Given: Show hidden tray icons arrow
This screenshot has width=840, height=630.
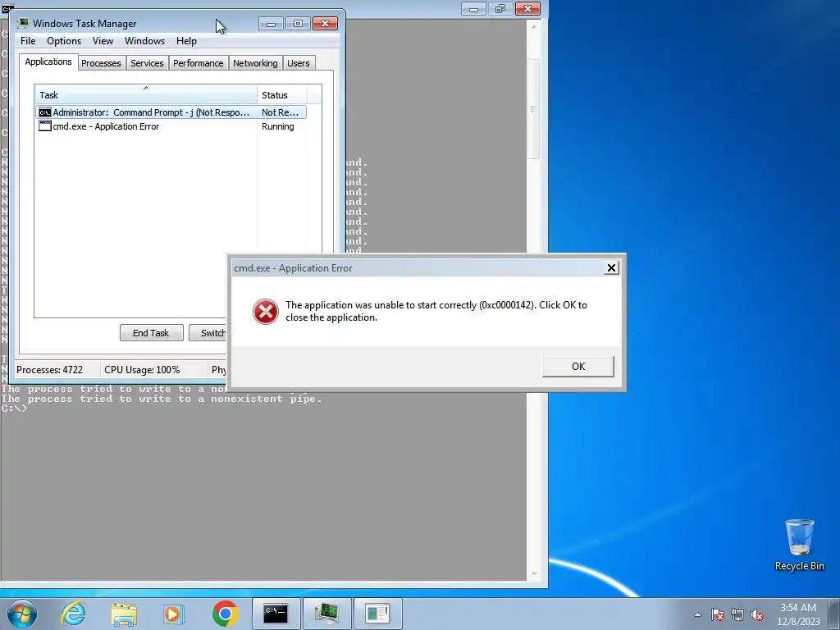Looking at the screenshot, I should tap(697, 614).
